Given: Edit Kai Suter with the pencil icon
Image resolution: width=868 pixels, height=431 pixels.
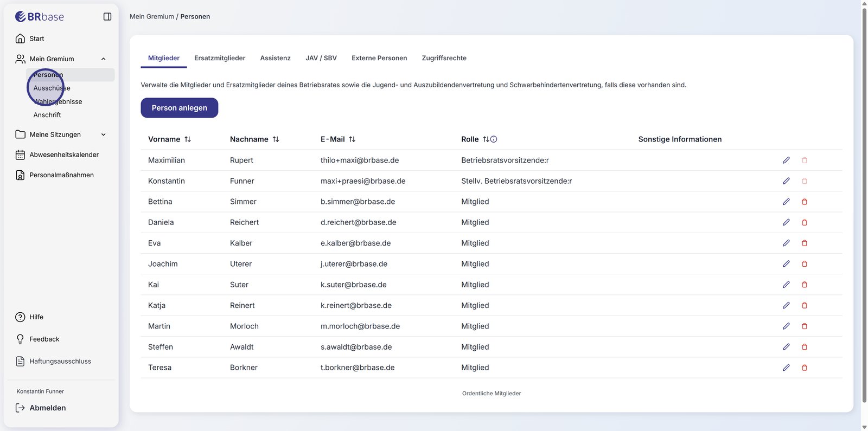Looking at the screenshot, I should pyautogui.click(x=786, y=285).
